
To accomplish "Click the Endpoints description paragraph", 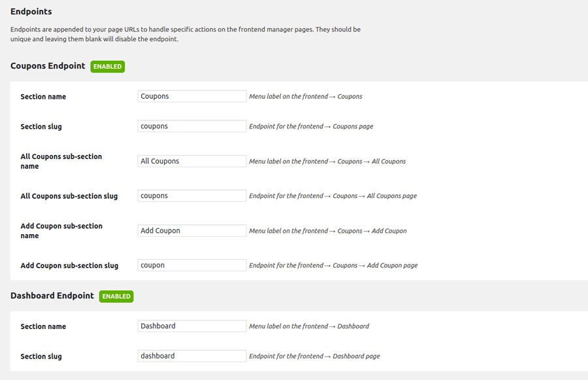I will (185, 34).
